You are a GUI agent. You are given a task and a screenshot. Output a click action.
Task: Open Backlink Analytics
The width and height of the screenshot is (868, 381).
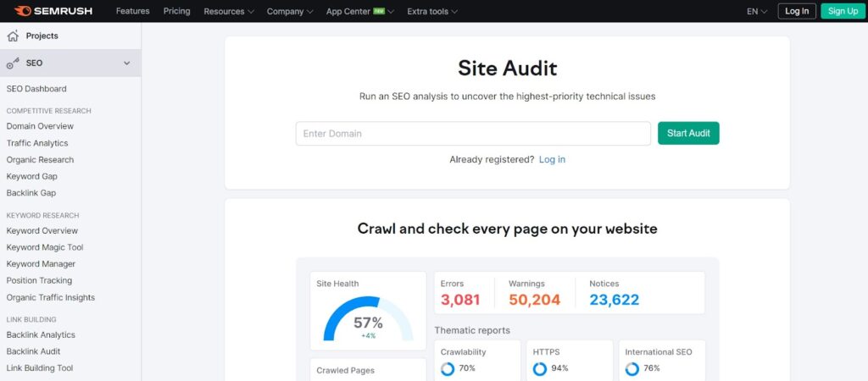coord(41,334)
